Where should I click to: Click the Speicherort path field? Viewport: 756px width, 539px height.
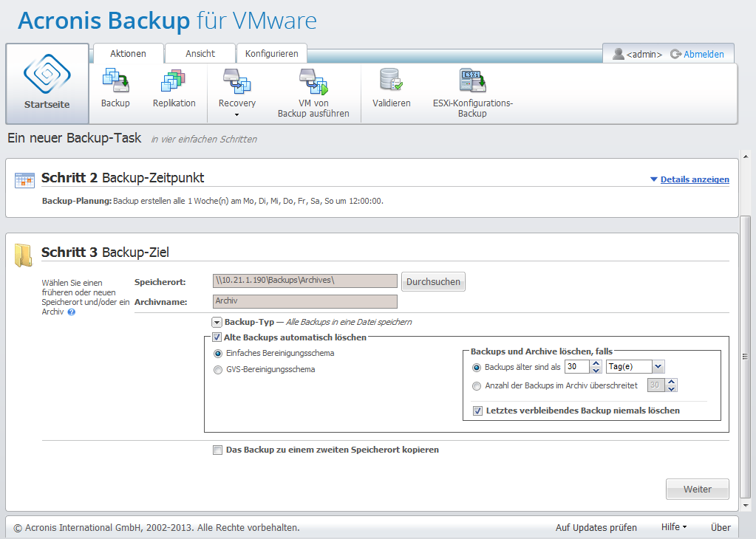(305, 281)
